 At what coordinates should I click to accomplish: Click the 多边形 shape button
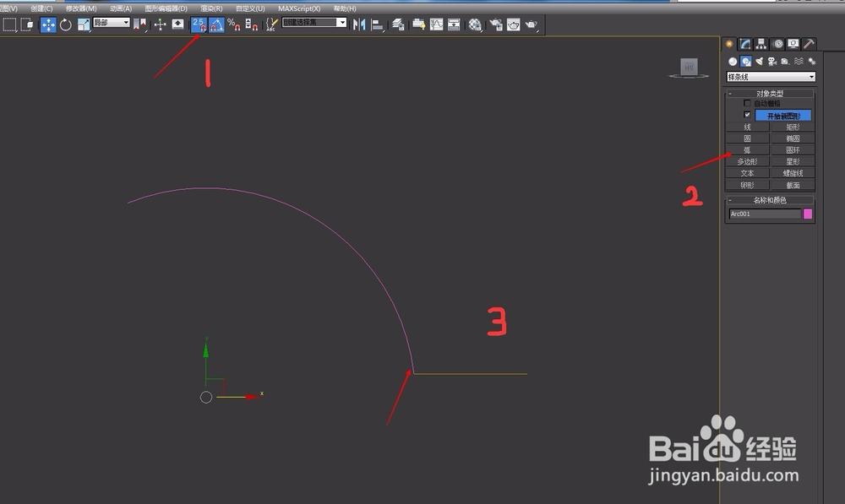coord(748,161)
